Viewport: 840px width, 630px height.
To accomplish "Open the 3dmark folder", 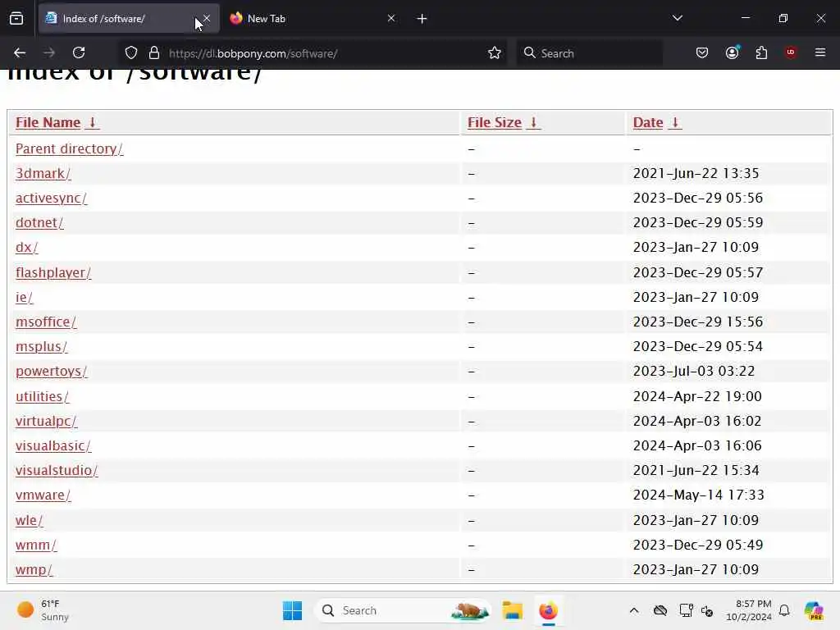I will pyautogui.click(x=43, y=174).
